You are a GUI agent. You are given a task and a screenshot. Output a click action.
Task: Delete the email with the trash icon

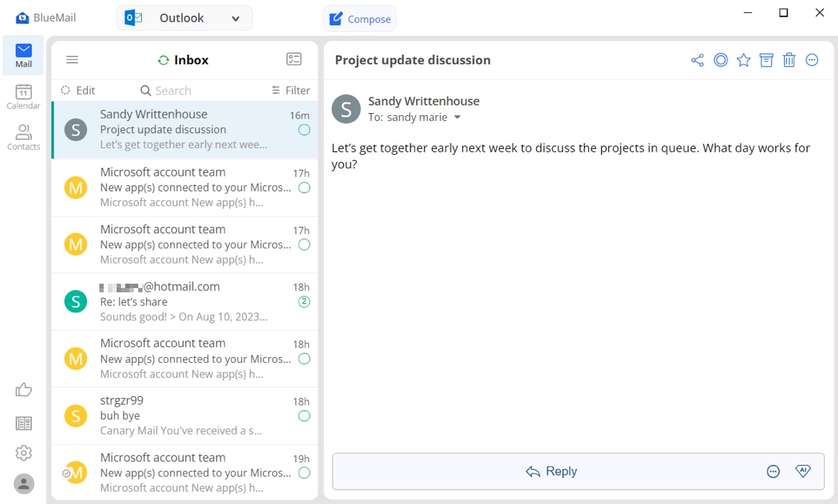coord(789,60)
